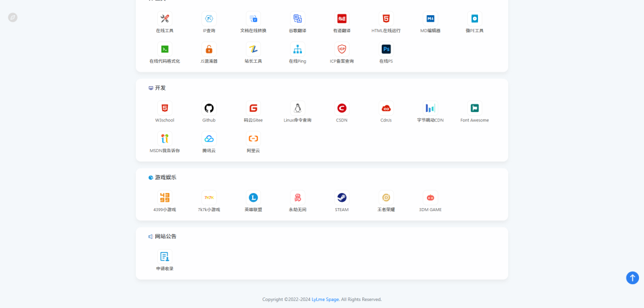644x308 pixels.
Task: Click the Github text label
Action: [209, 120]
